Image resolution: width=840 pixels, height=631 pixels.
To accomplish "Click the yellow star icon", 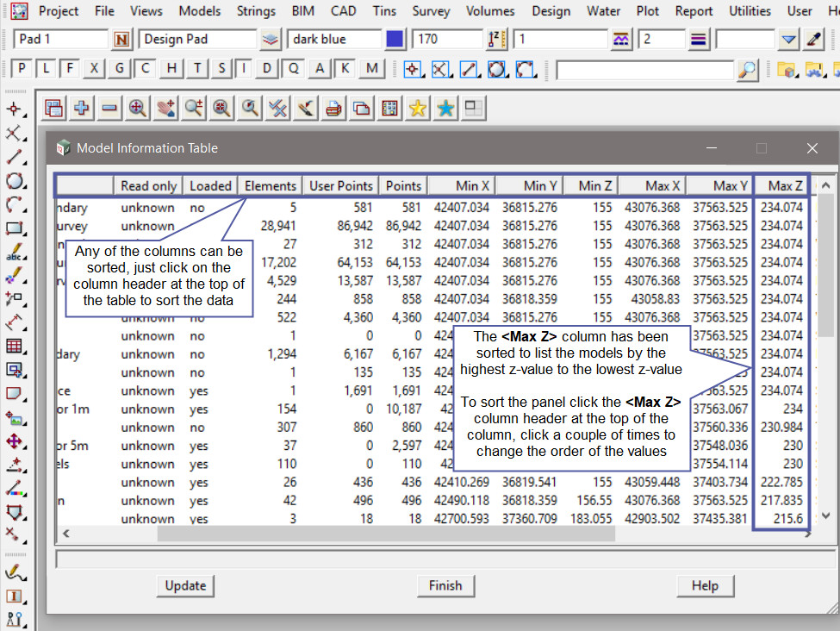I will (x=418, y=108).
